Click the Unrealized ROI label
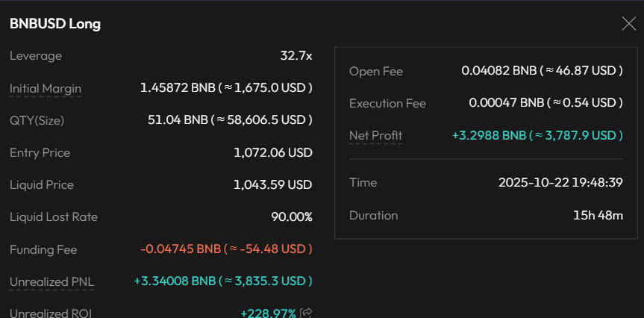The width and height of the screenshot is (644, 318). click(x=51, y=314)
